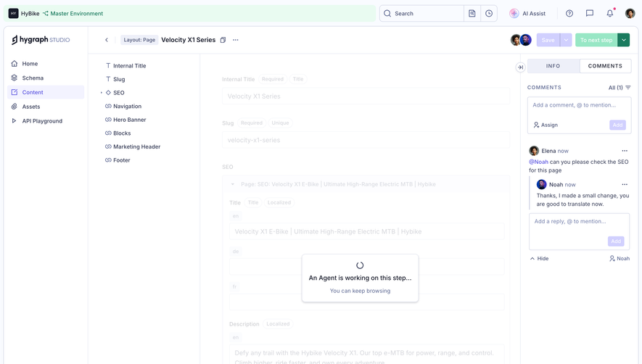
Task: Click the Save button
Action: pos(548,40)
